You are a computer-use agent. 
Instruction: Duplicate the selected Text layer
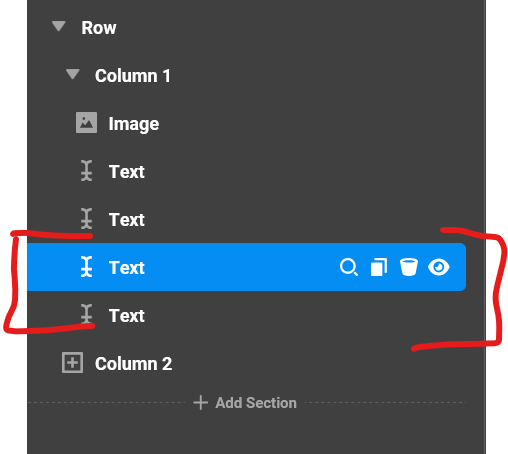379,267
